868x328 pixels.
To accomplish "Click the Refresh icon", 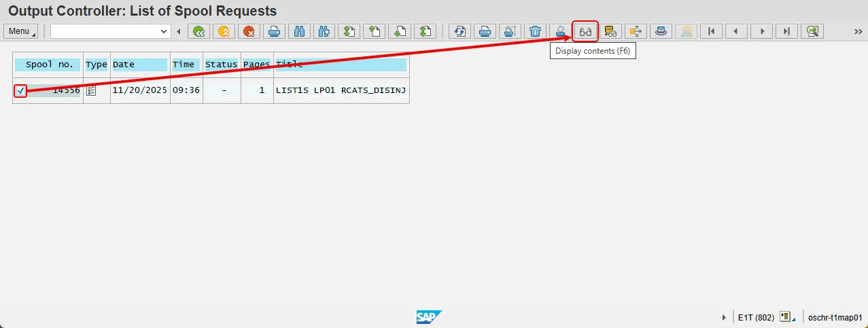I will [460, 31].
